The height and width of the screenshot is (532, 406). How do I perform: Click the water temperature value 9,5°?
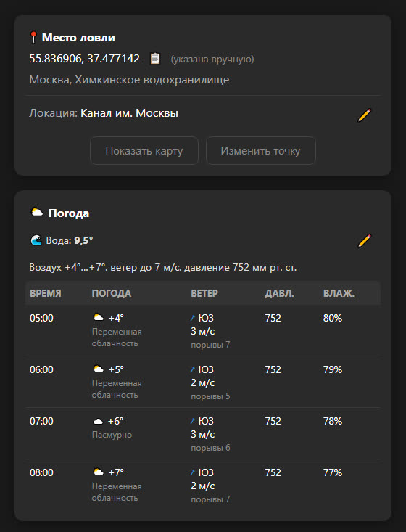[x=83, y=240]
